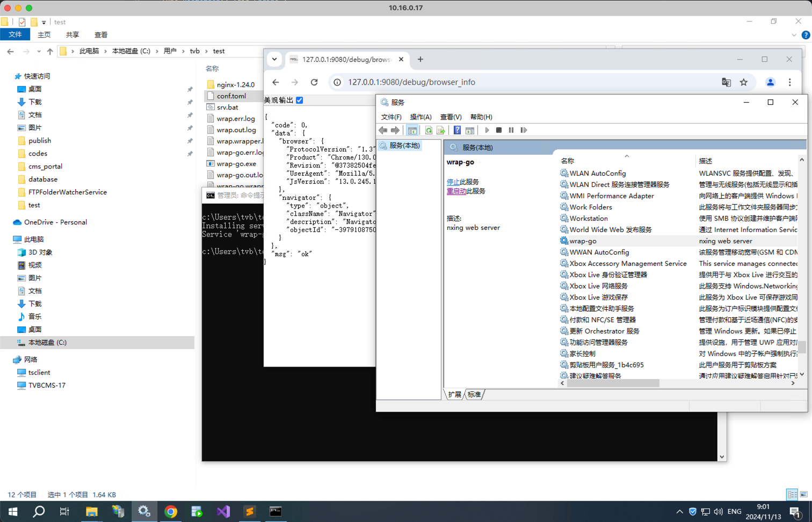
Task: Open the help icon in Services toolbar
Action: point(457,130)
